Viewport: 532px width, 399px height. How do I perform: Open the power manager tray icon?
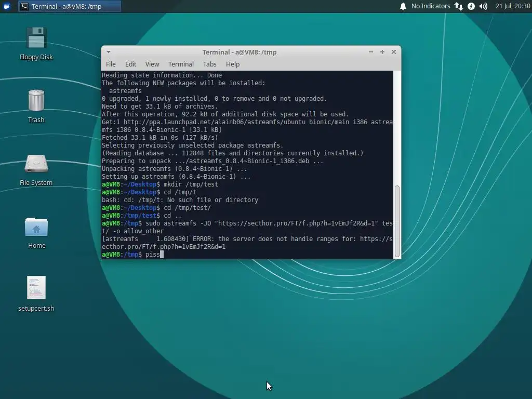point(471,6)
